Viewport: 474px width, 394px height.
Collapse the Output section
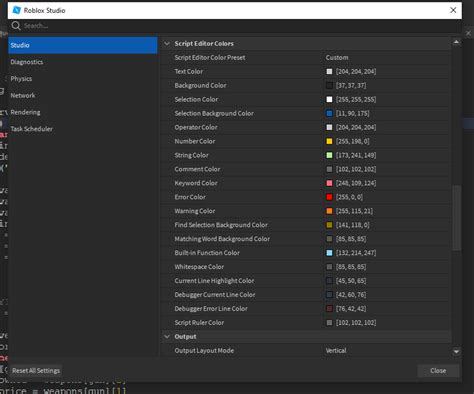click(x=167, y=337)
